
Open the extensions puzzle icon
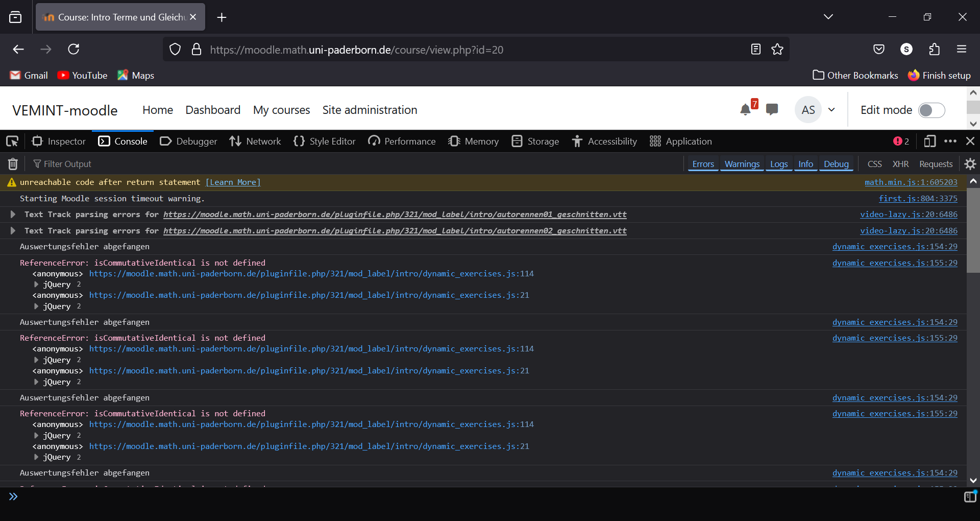click(x=934, y=49)
